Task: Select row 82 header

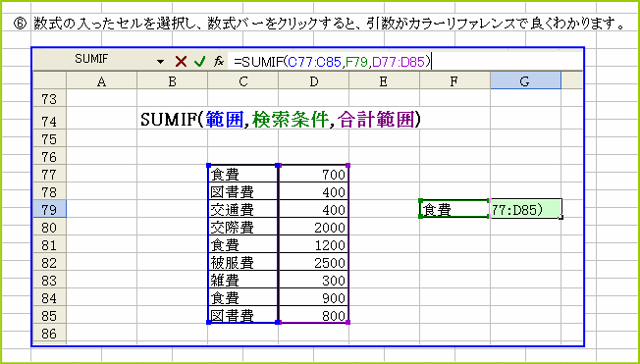Action: [49, 263]
